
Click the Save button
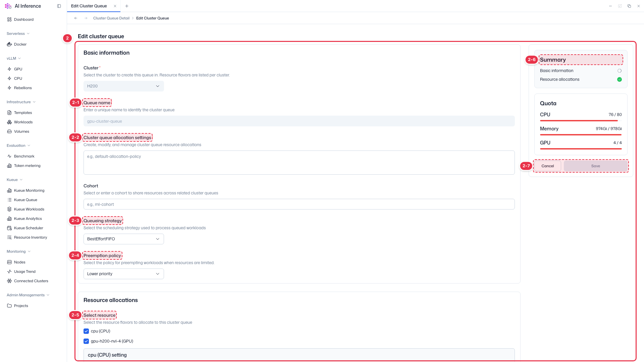[x=596, y=166]
